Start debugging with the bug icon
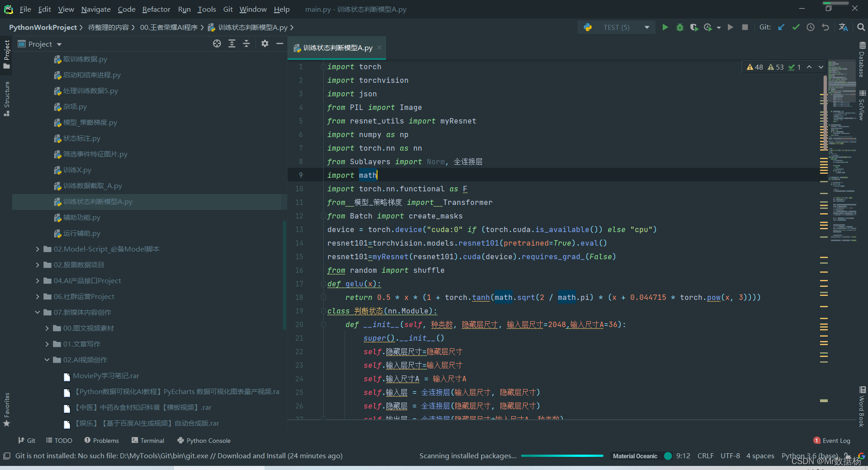The width and height of the screenshot is (868, 470). (679, 28)
